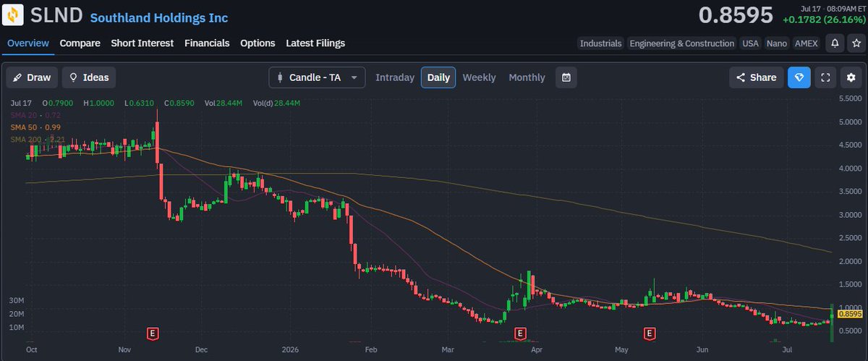Click the 5.5000 price axis label
The width and height of the screenshot is (868, 361).
851,98
